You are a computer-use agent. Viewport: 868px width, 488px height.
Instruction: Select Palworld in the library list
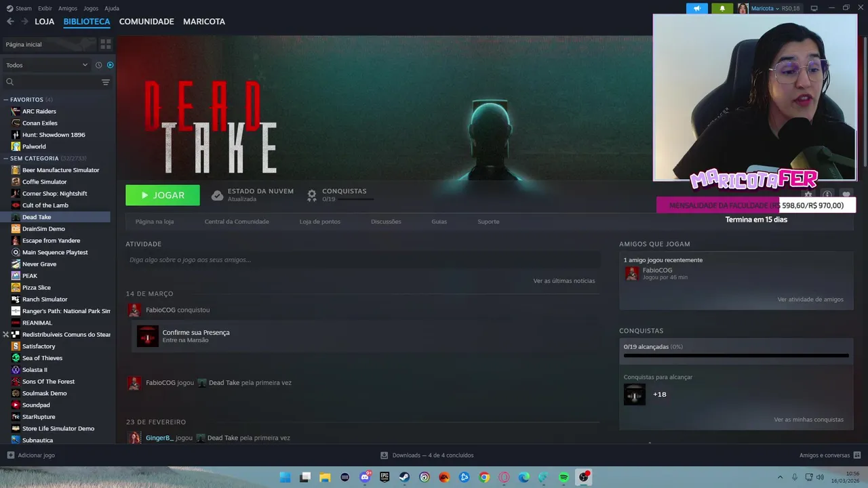click(34, 146)
